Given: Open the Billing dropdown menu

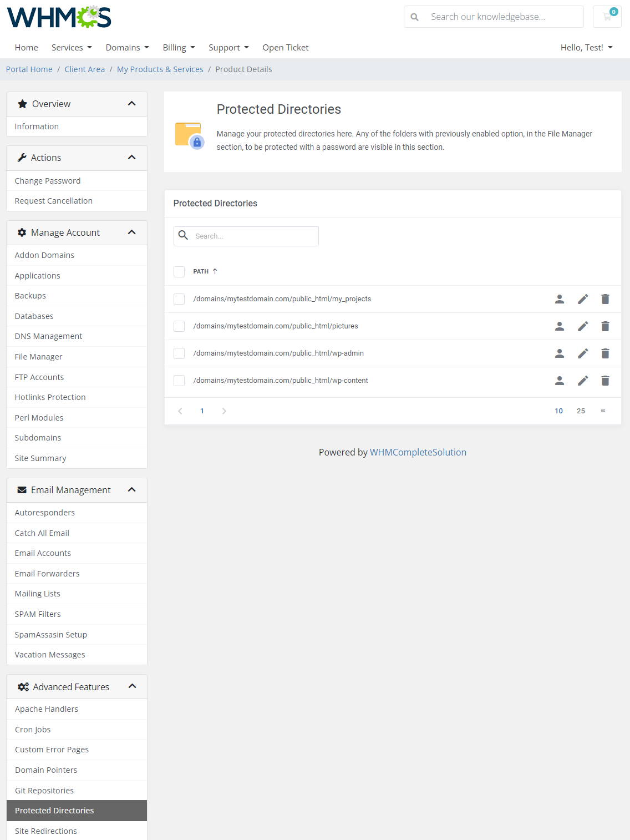Looking at the screenshot, I should [x=179, y=48].
